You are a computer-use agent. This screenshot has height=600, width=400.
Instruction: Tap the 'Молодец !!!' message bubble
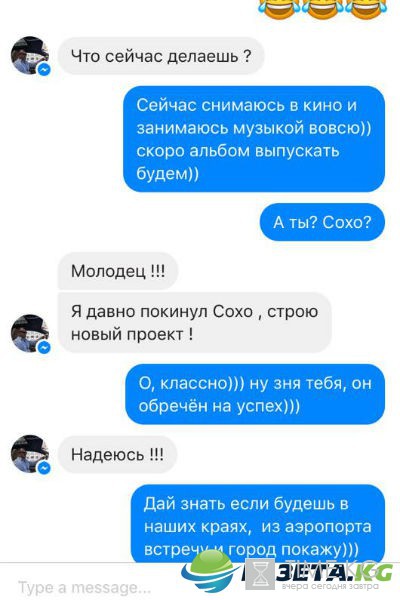pos(118,271)
